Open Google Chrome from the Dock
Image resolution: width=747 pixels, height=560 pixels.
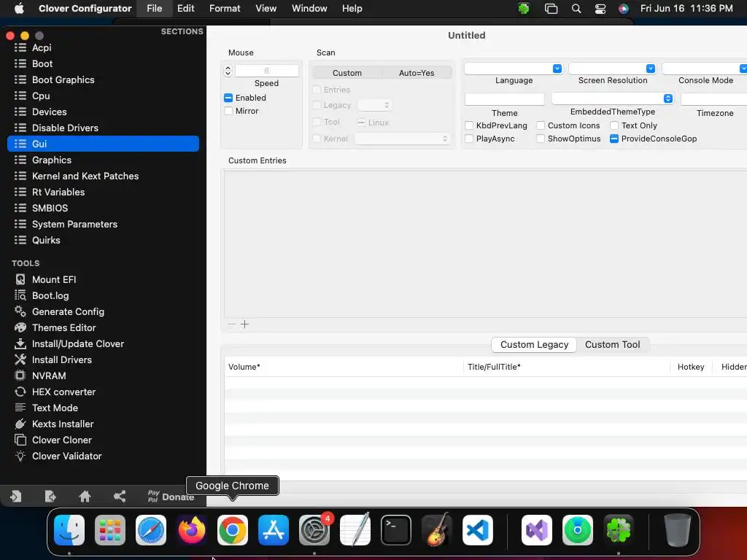pos(233,530)
